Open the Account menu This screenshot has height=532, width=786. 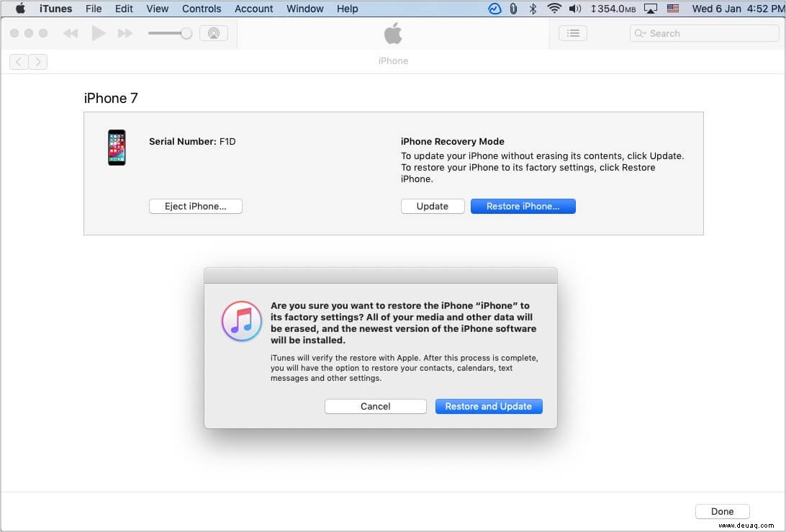(253, 9)
